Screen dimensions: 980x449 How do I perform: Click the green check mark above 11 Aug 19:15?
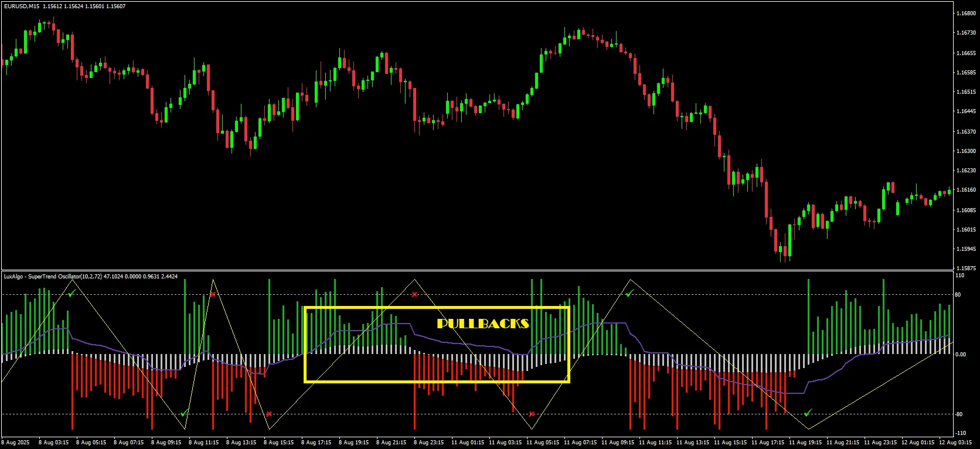click(x=808, y=413)
